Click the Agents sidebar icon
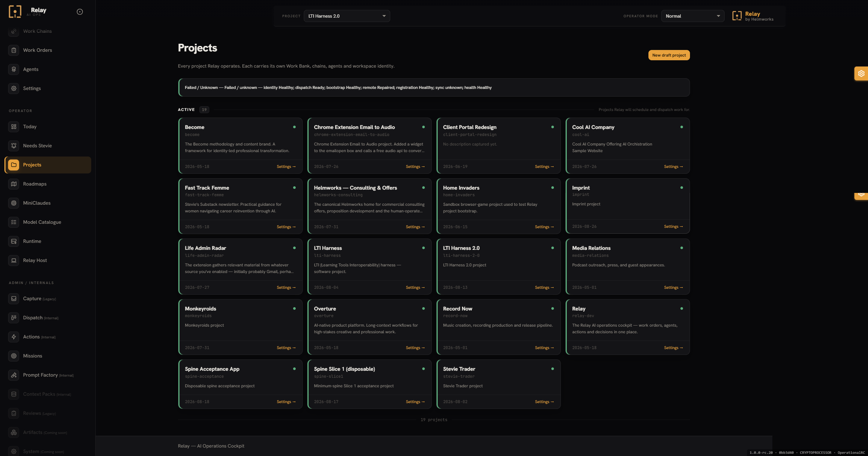The height and width of the screenshot is (456, 868). tap(14, 69)
